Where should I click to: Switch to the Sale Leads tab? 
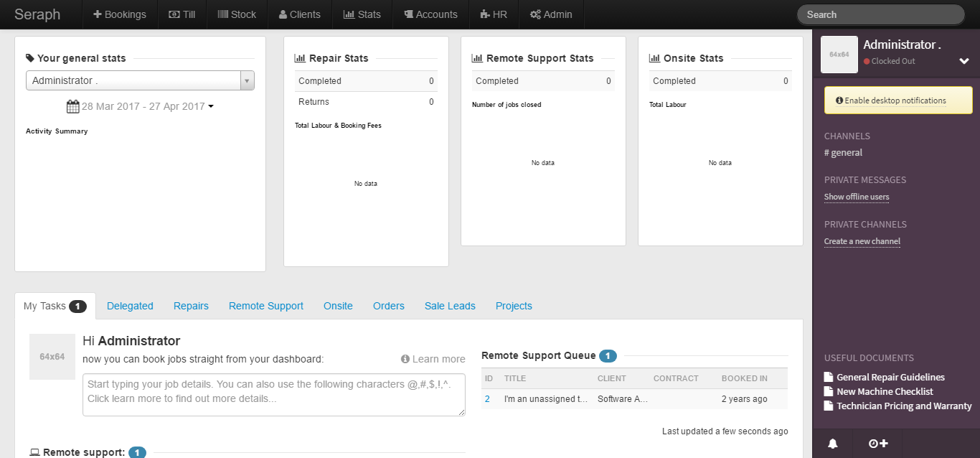tap(450, 306)
